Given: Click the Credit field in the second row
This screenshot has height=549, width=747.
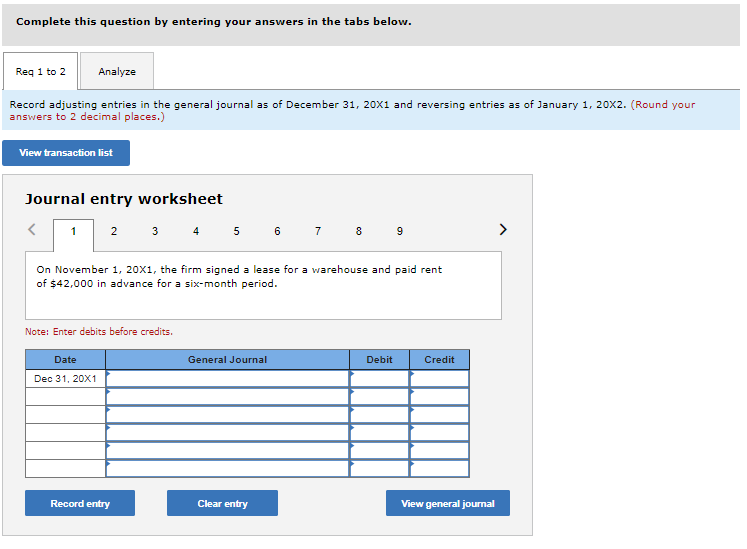Looking at the screenshot, I should 440,396.
